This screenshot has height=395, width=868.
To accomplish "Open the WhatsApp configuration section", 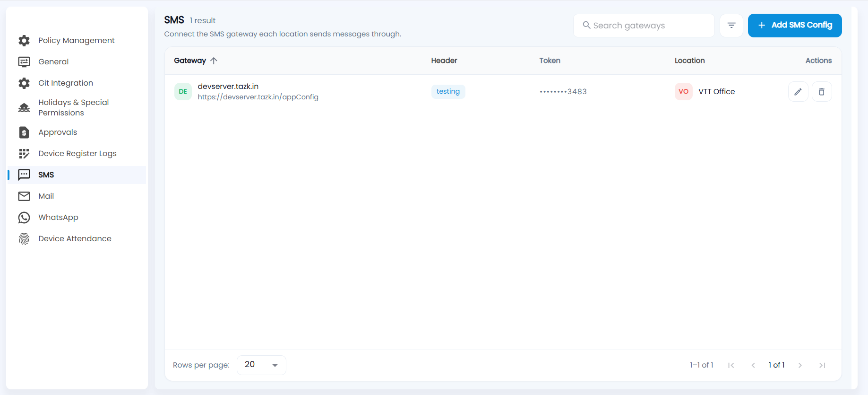I will coord(77,218).
